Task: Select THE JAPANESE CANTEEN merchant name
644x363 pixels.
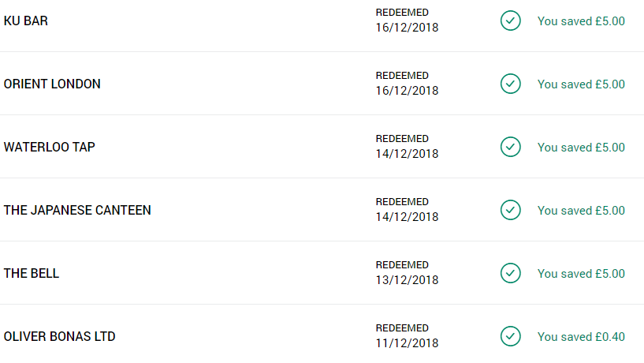Action: 77,210
